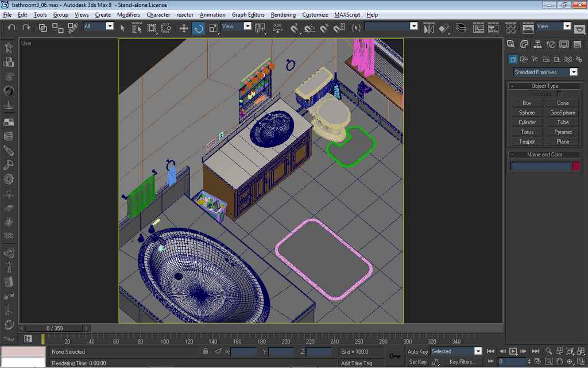
Task: Toggle Set Key mode
Action: click(417, 362)
